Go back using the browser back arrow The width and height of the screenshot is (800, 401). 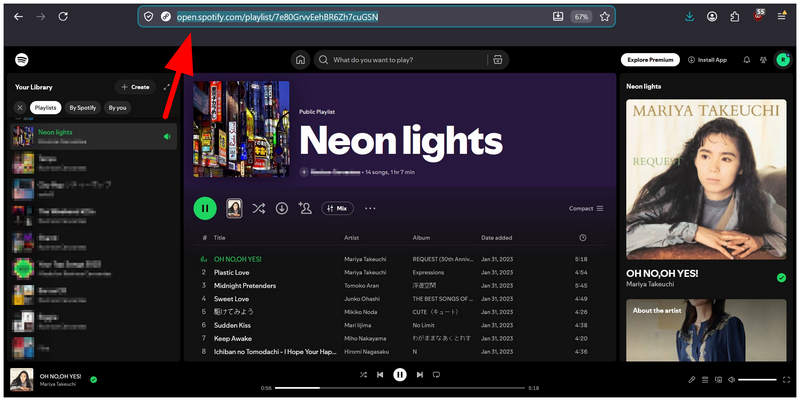(18, 17)
